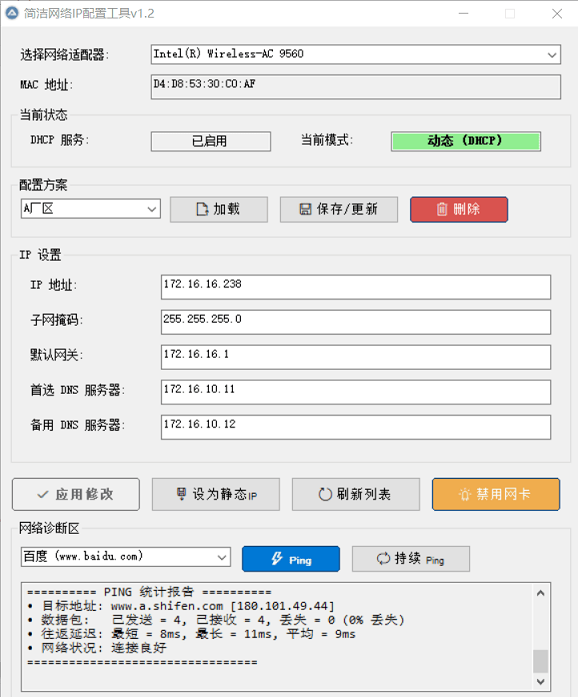This screenshot has width=578, height=697.
Task: Minimize the IP config tool window
Action: [464, 13]
